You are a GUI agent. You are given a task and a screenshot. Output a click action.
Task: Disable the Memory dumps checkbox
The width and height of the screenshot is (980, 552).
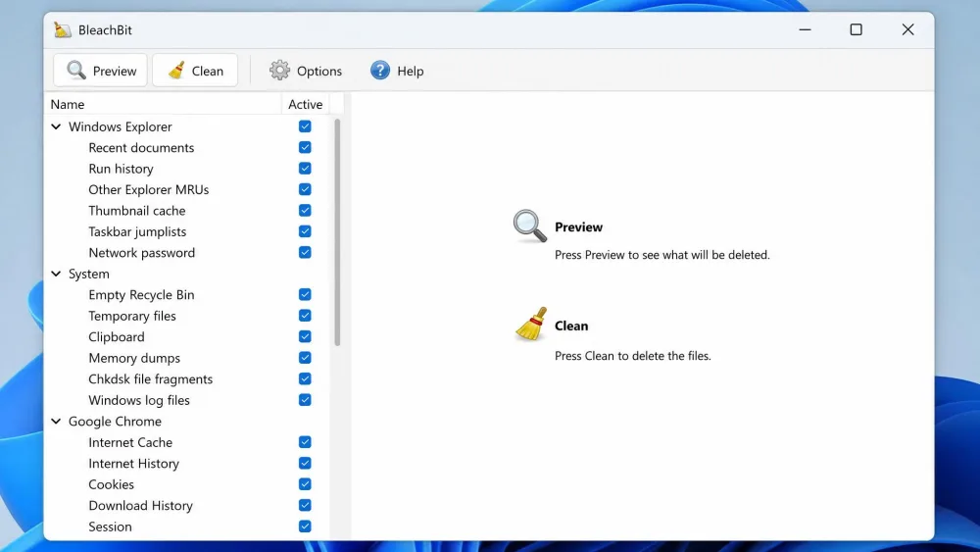[x=305, y=358]
